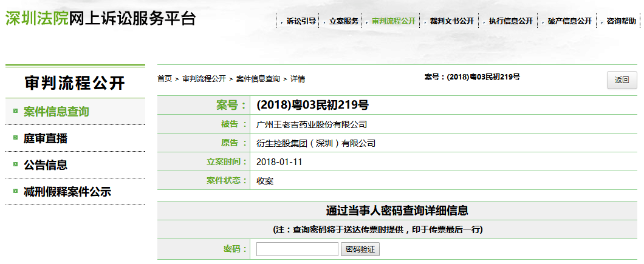The image size is (644, 264).
Task: Open 裁判文书公开 from the top navigation
Action: [451, 21]
